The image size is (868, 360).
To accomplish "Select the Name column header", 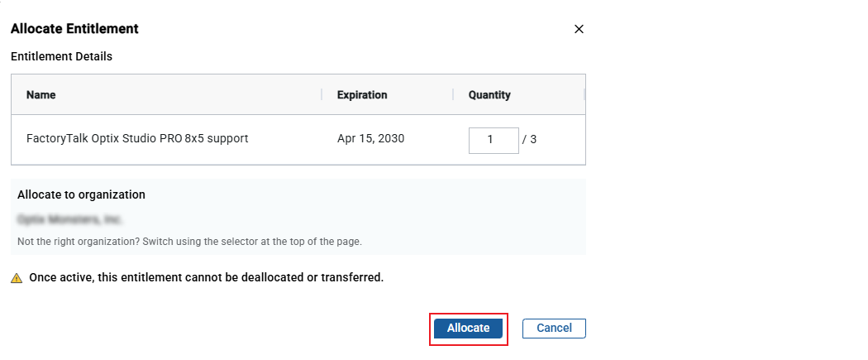I will point(41,95).
